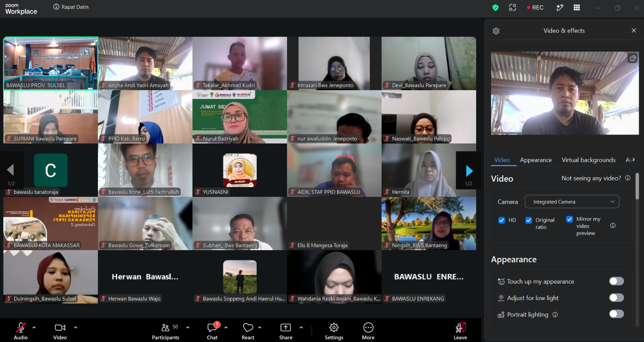Expand video options arrow beside Video

point(76,327)
